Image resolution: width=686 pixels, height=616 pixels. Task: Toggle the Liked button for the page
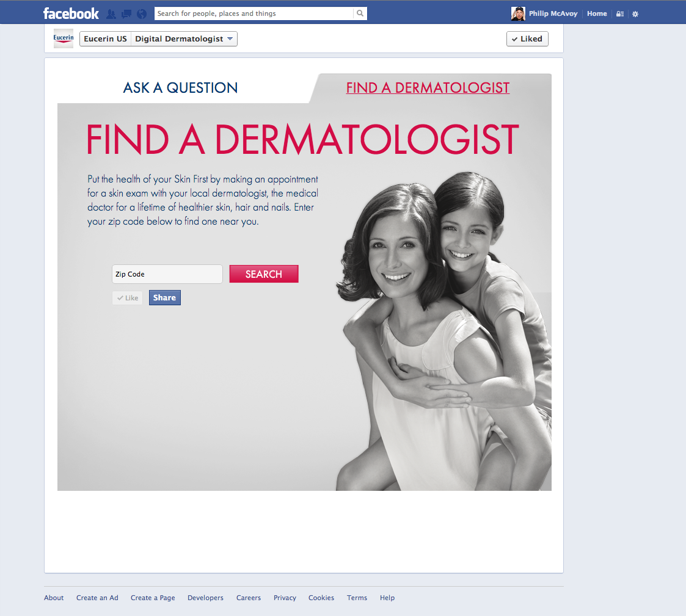pyautogui.click(x=527, y=39)
